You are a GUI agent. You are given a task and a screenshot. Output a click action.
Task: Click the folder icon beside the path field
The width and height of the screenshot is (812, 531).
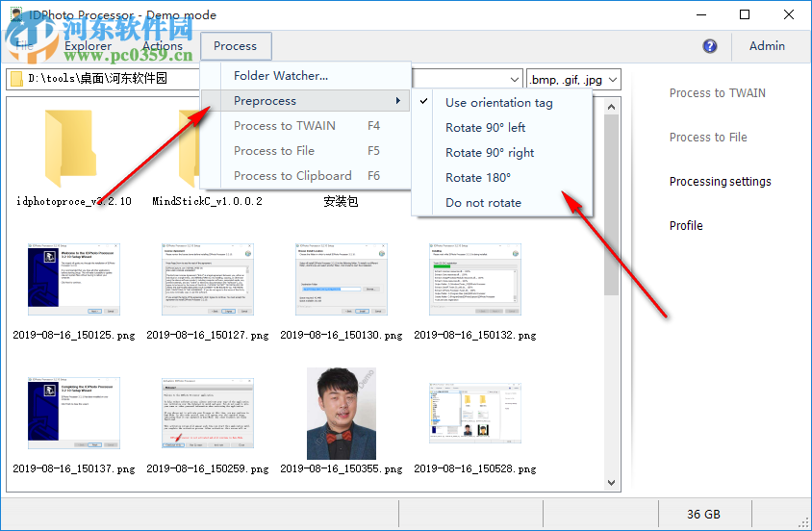pos(17,79)
